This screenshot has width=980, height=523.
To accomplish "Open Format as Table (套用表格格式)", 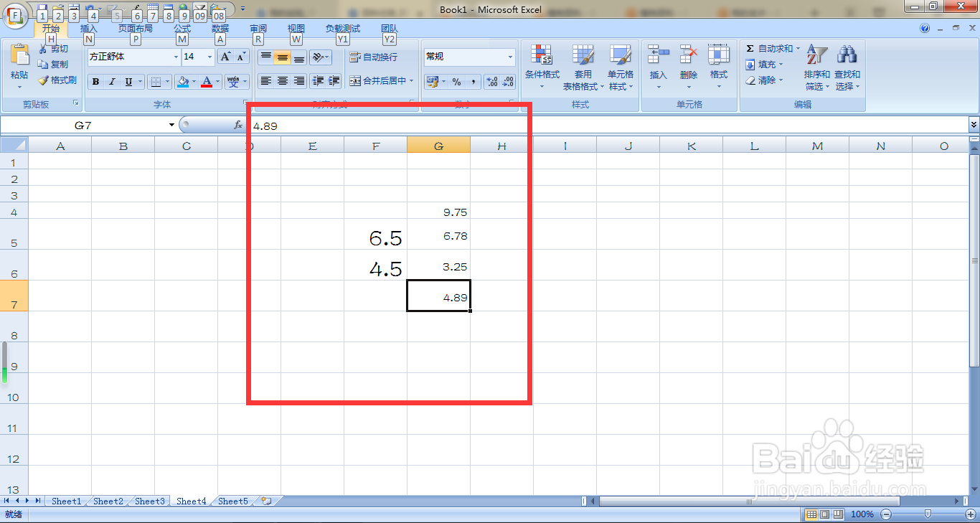I will (x=583, y=67).
